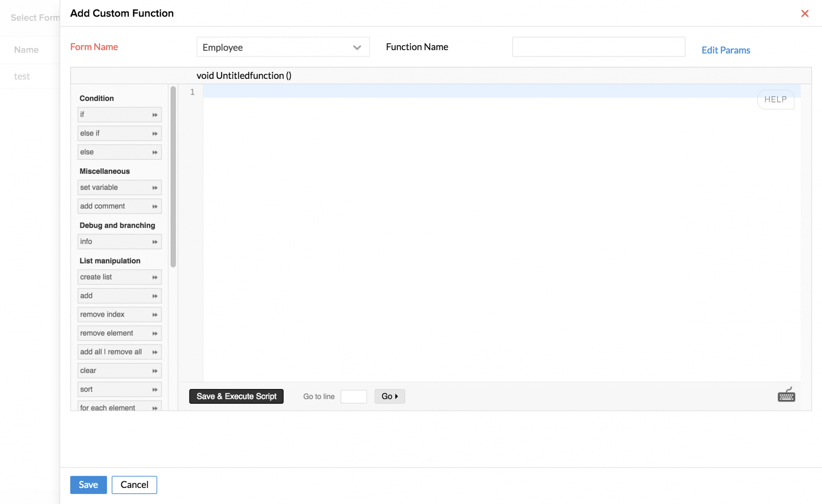This screenshot has height=504, width=822.
Task: Click the arrow icon beside 'remove element'
Action: coord(155,334)
